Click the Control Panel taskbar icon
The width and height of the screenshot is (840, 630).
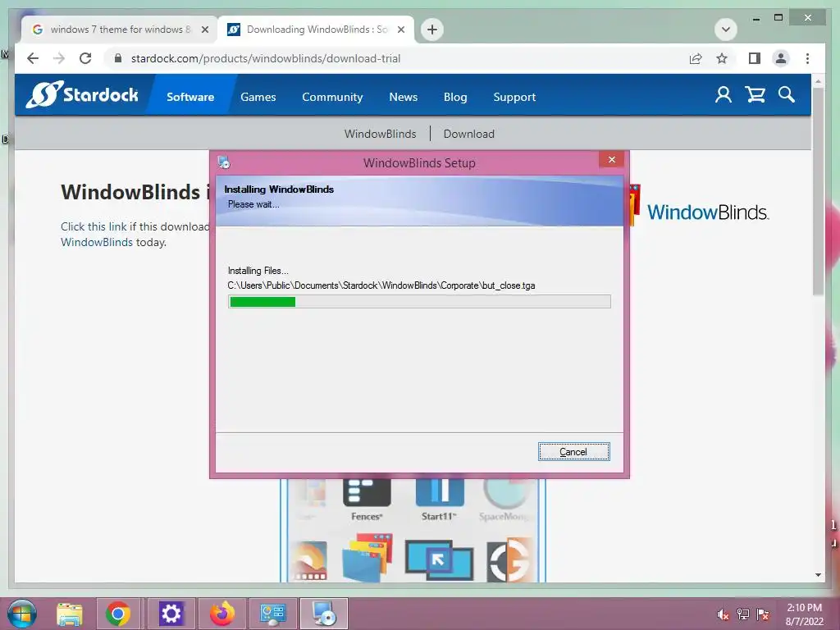272,614
